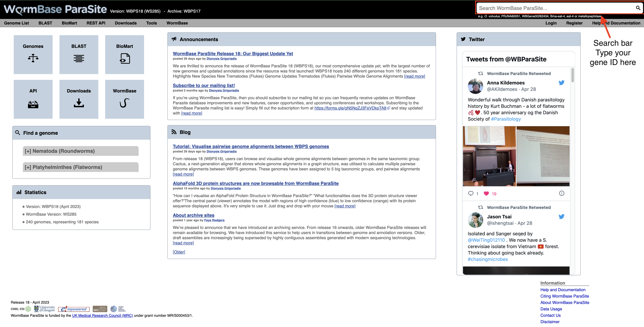Click the Twitter bird icon on Jason Tsai tweet
The image size is (644, 327).
pyautogui.click(x=562, y=216)
